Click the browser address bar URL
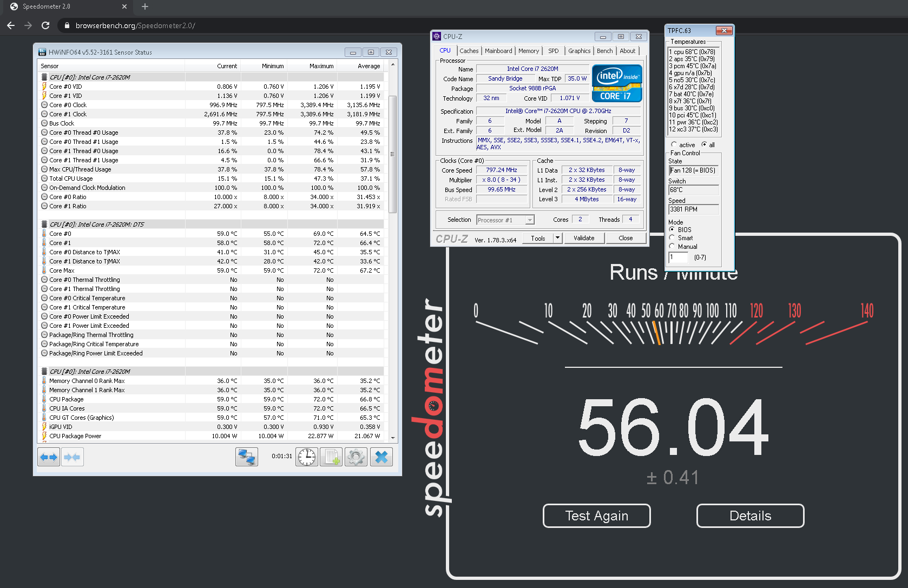The height and width of the screenshot is (588, 908). point(135,25)
